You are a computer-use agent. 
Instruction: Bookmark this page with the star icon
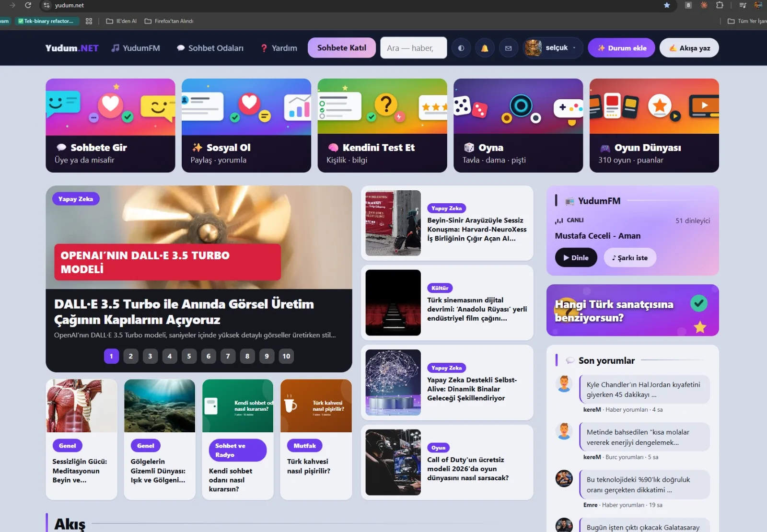[667, 5]
